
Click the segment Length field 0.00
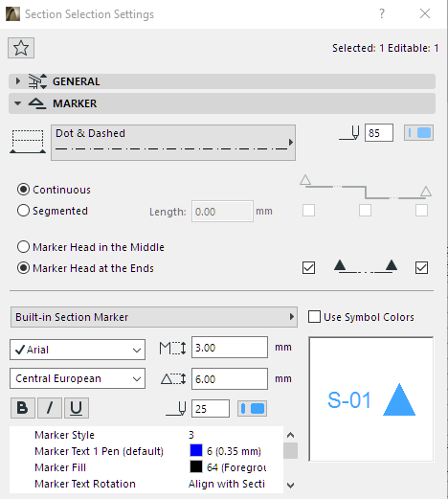click(x=222, y=212)
